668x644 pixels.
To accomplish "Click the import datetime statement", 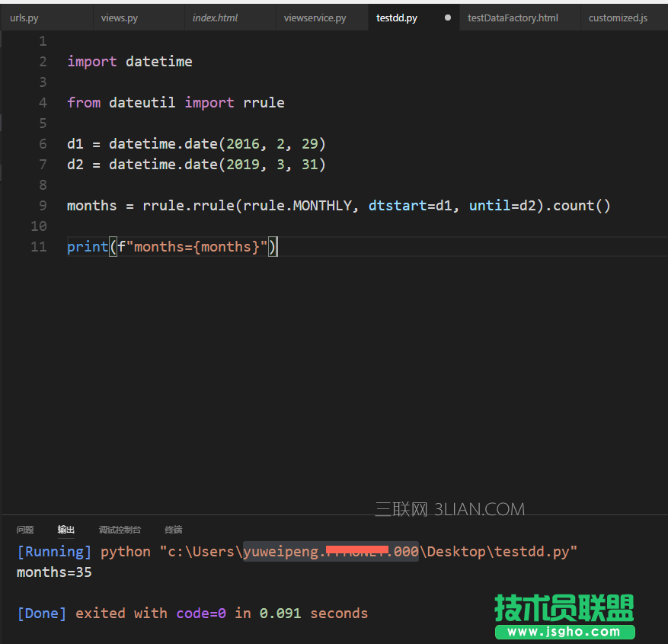I will coord(129,61).
